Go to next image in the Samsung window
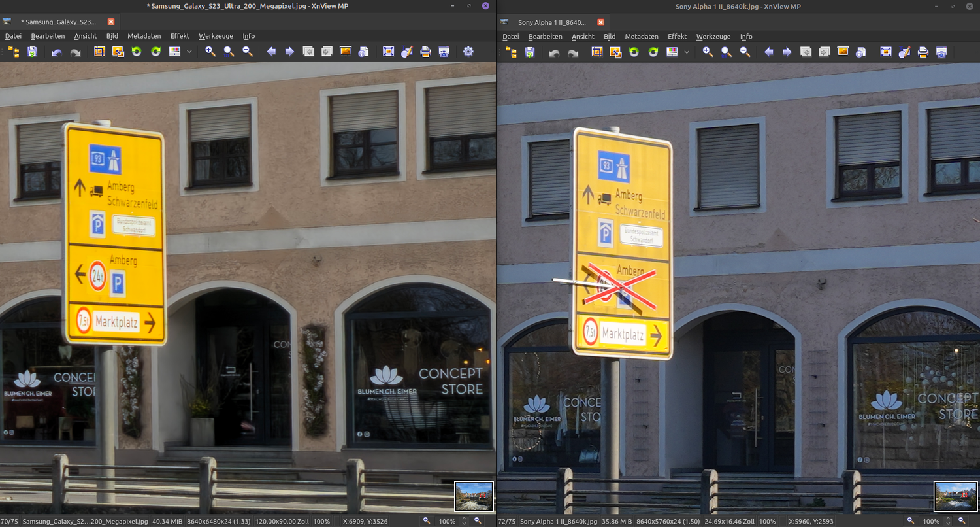This screenshot has width=980, height=527. point(289,52)
